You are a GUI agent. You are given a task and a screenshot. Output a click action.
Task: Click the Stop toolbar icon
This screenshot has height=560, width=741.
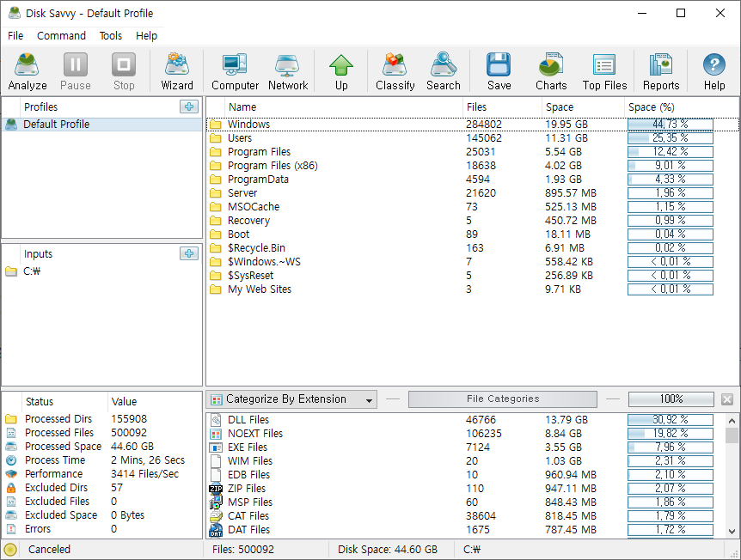tap(124, 71)
